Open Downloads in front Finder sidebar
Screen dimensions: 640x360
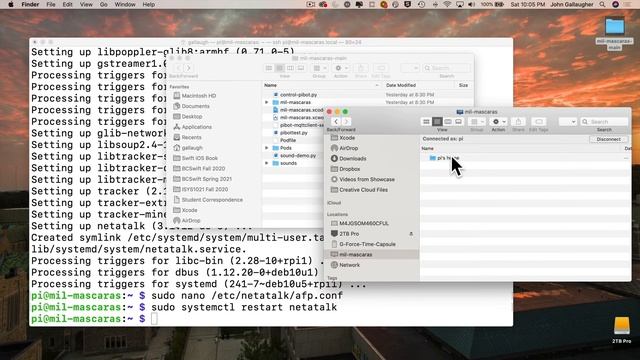click(353, 159)
